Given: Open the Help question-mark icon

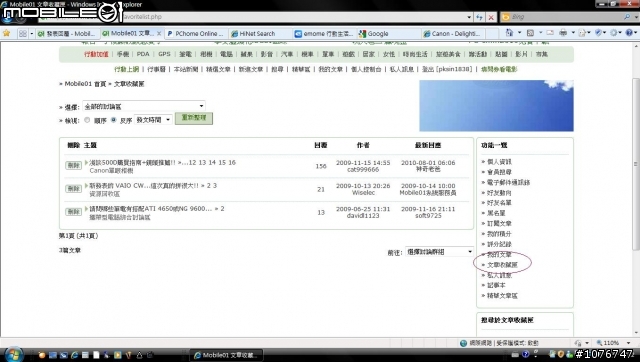Looking at the screenshot, I should click(x=629, y=33).
